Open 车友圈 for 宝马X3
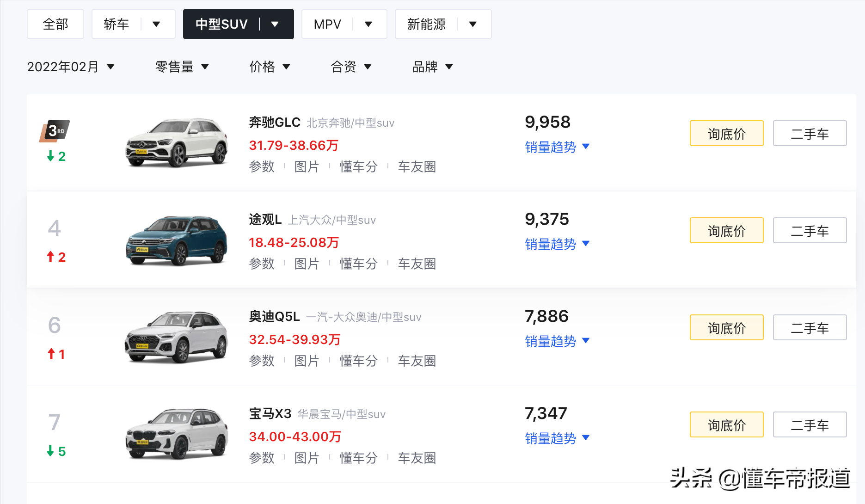This screenshot has height=504, width=865. tap(417, 458)
